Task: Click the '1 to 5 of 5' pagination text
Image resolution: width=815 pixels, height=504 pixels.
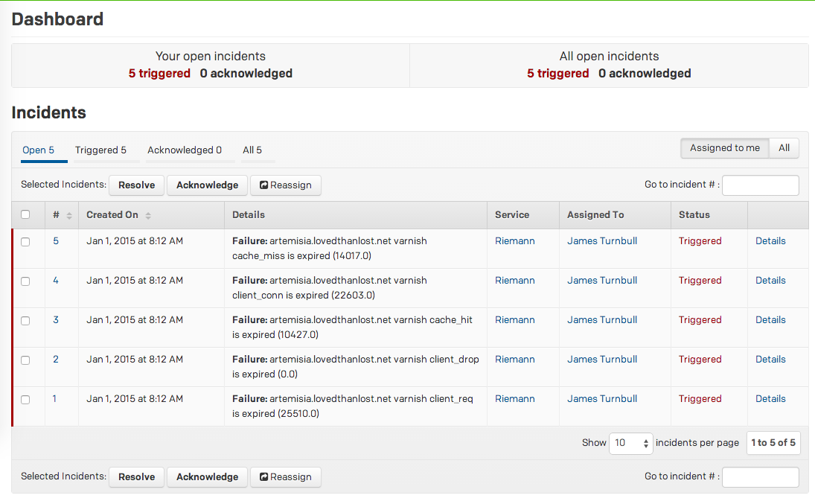Action: tap(773, 443)
